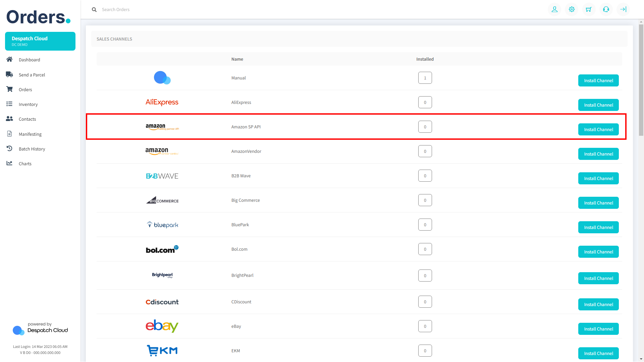Click the Manifesting document icon
This screenshot has width=644, height=362.
pyautogui.click(x=9, y=134)
